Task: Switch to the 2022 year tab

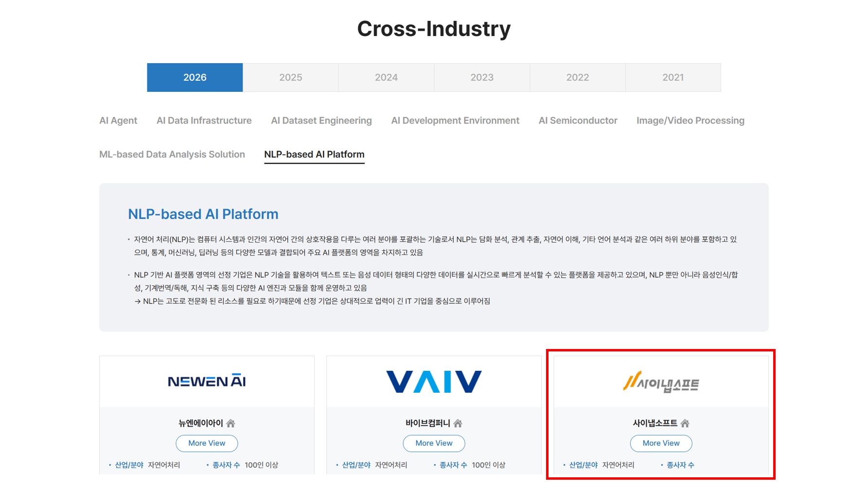Action: click(577, 77)
